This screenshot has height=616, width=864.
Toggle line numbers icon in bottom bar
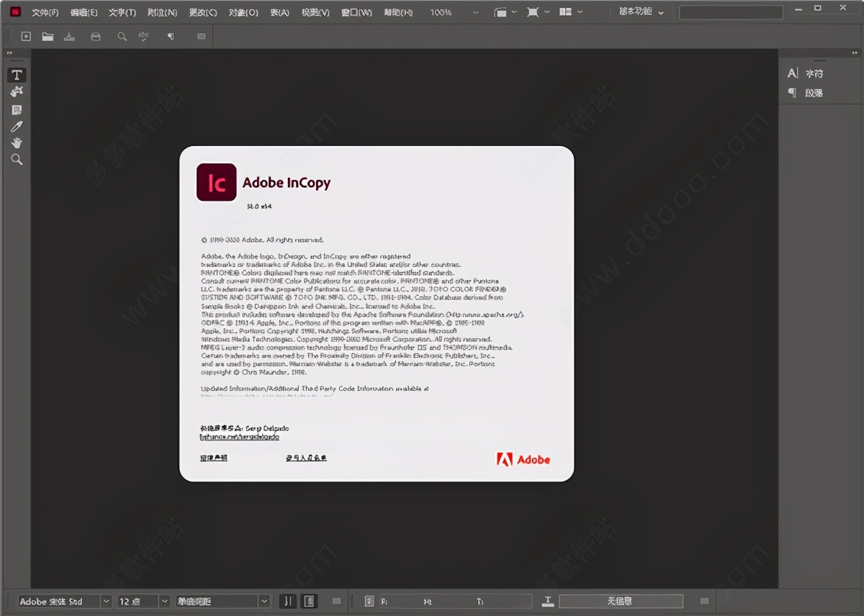288,601
